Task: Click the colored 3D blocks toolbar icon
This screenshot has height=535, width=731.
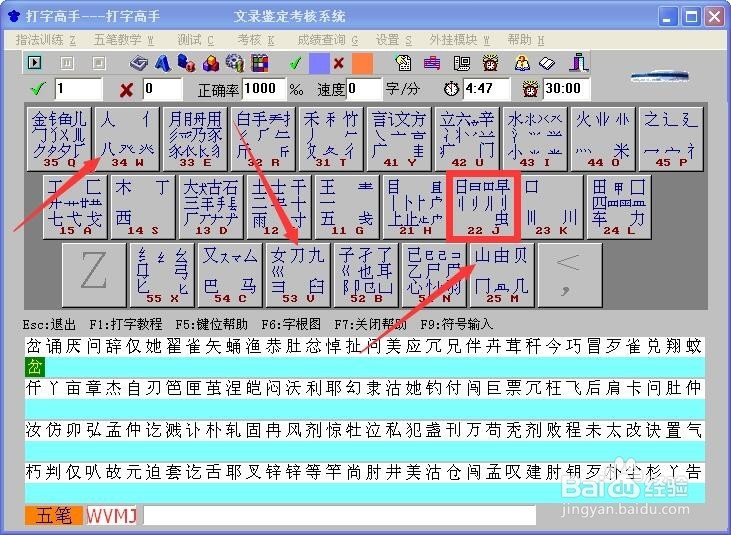Action: (x=211, y=63)
